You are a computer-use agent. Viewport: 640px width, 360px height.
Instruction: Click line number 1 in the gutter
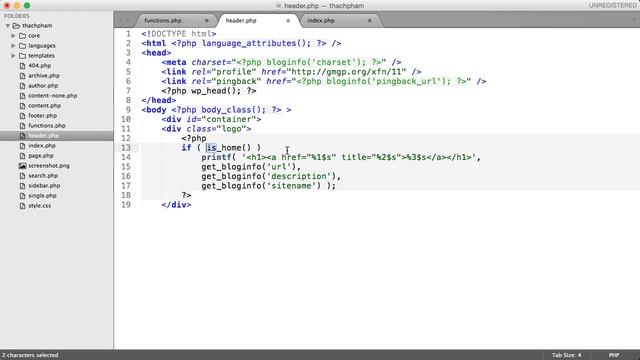point(129,34)
